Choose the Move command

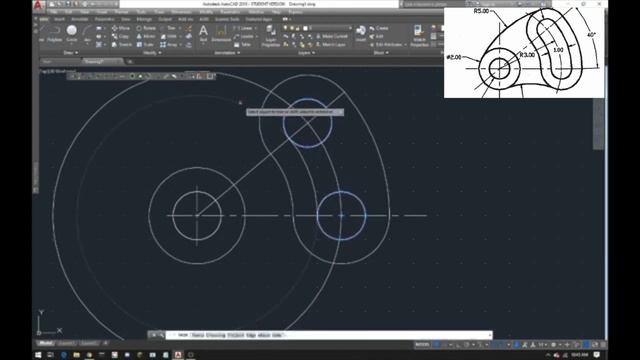click(x=121, y=28)
